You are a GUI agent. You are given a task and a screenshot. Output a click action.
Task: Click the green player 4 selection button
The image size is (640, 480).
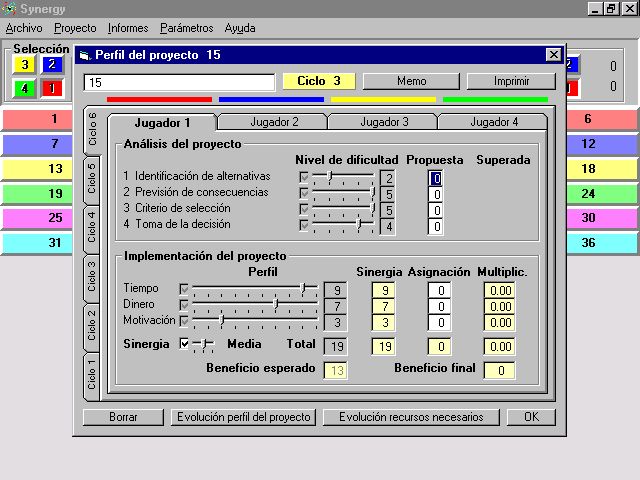point(24,88)
